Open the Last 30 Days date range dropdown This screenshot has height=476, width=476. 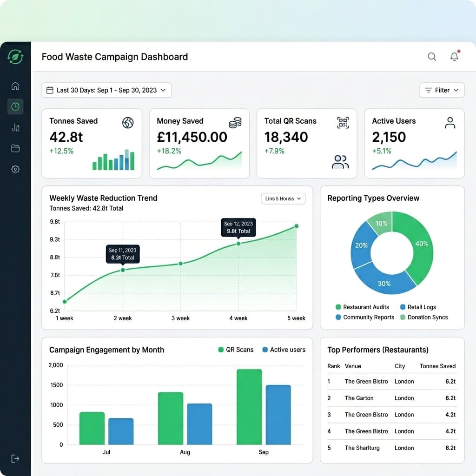point(106,90)
